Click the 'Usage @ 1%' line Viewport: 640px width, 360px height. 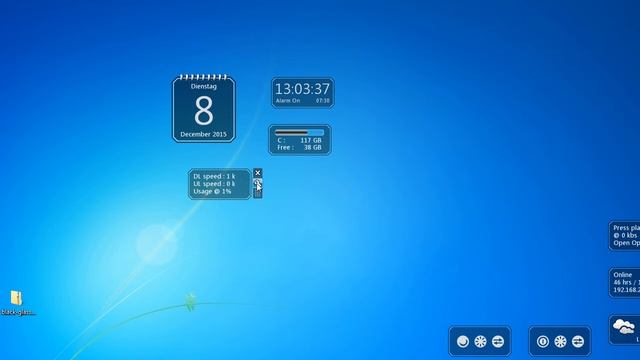212,191
